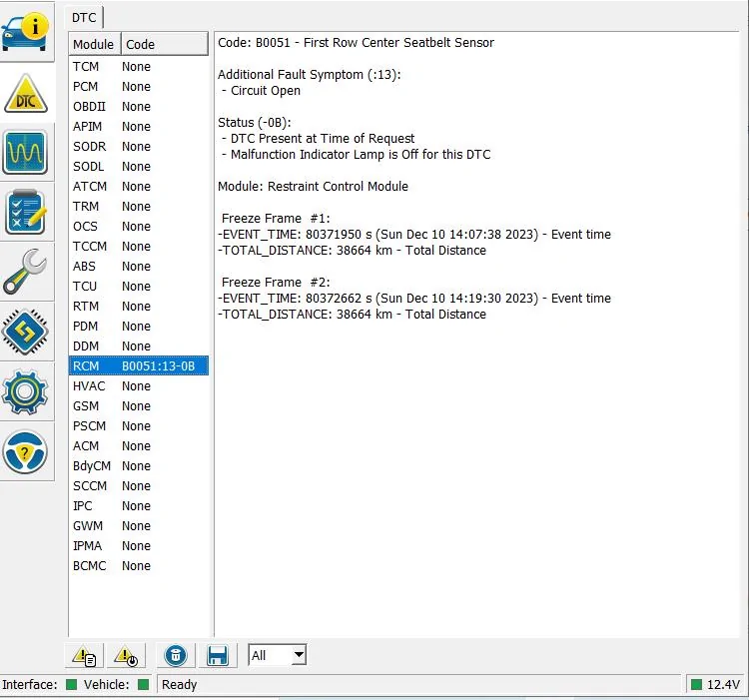Clear DTCs with the trash button
The width and height of the screenshot is (749, 700).
176,656
